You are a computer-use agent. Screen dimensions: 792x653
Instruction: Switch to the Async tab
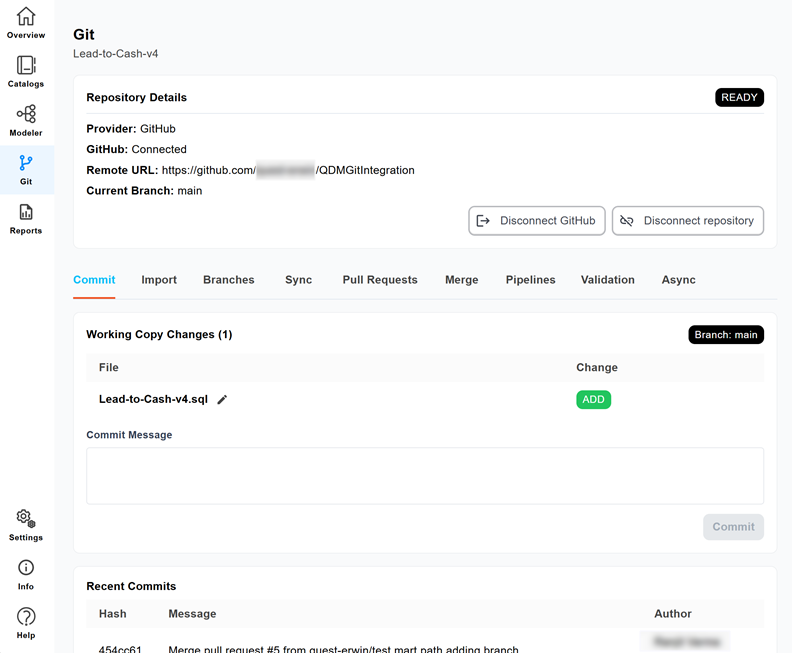678,280
